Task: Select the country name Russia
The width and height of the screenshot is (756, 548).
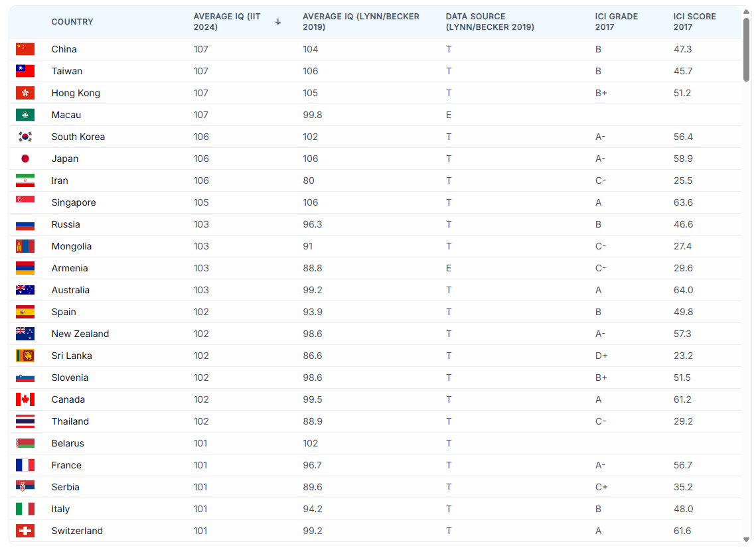Action: coord(66,225)
